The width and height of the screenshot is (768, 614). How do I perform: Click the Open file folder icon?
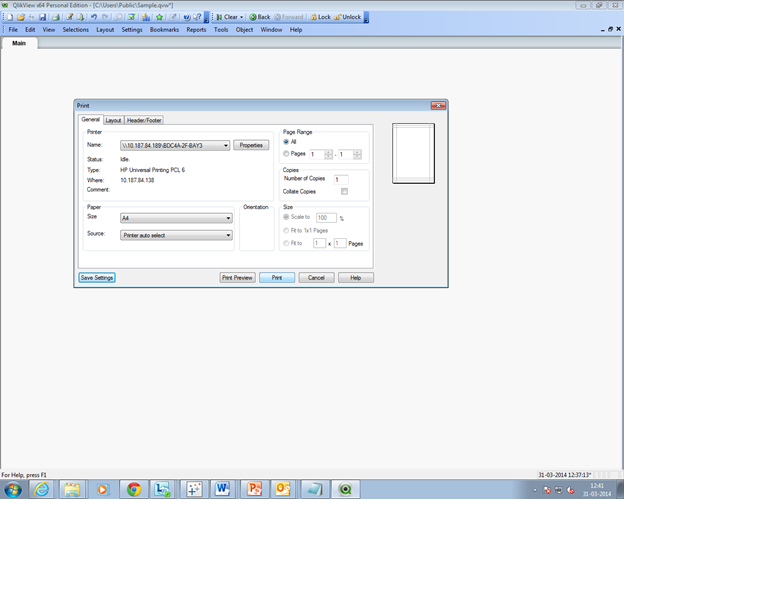click(21, 17)
